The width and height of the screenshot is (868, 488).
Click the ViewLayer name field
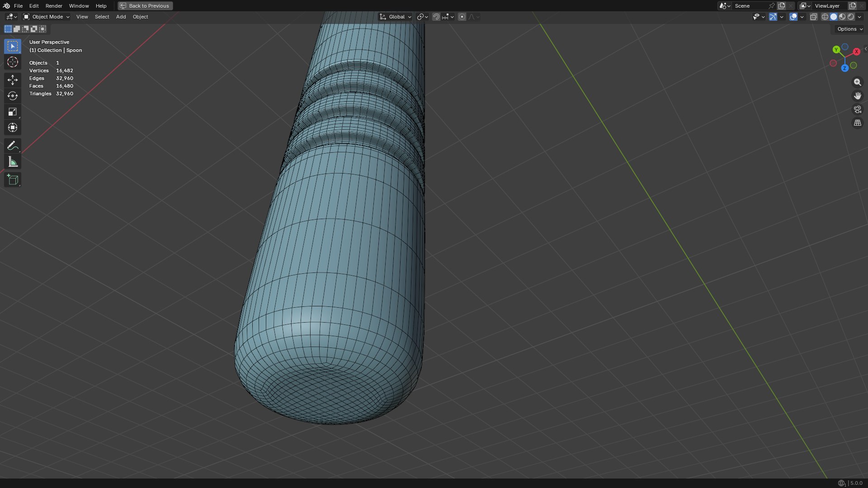click(x=830, y=6)
